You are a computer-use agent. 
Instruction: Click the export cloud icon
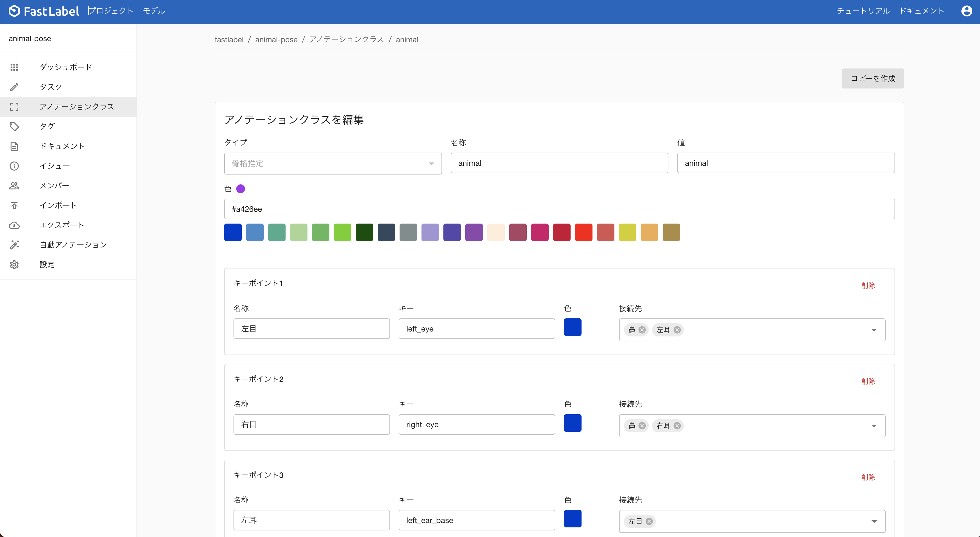tap(14, 225)
